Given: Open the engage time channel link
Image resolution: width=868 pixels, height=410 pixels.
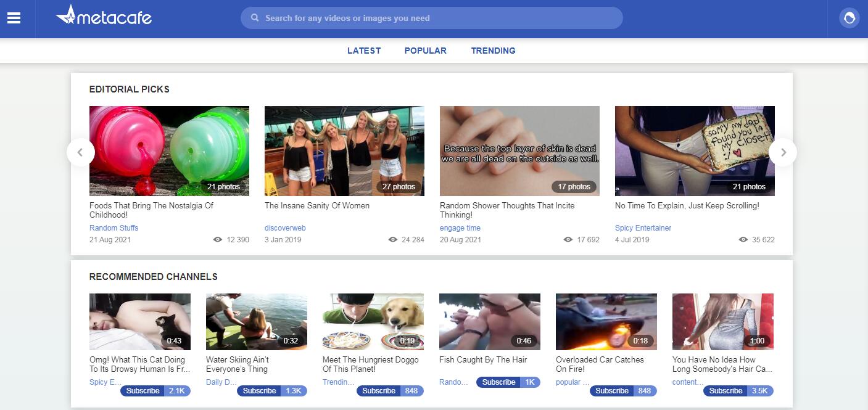Looking at the screenshot, I should 460,228.
